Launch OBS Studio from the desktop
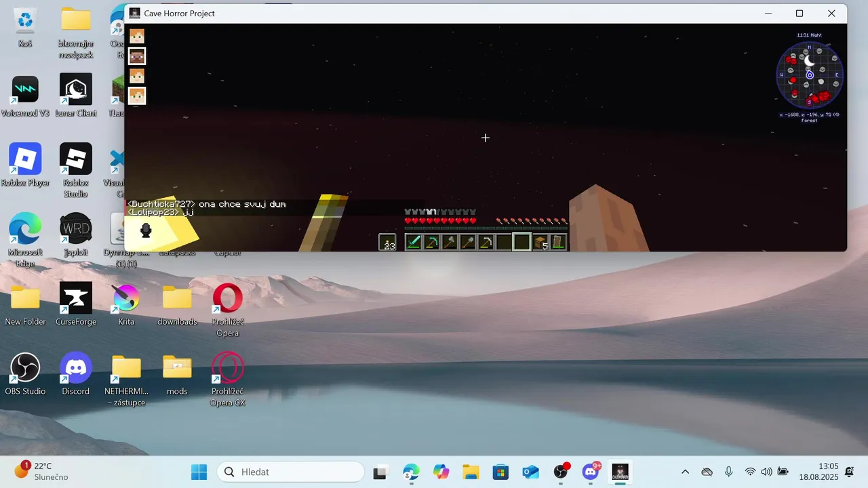 (x=25, y=374)
